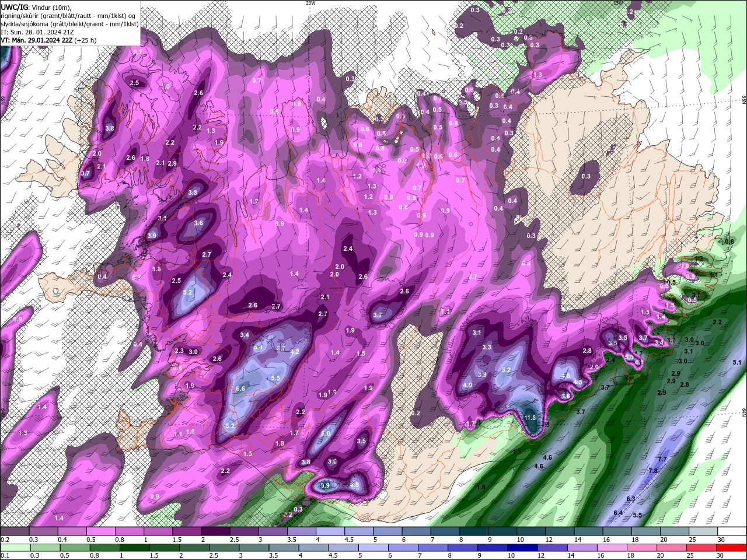
Task: Click the '15W' longitude label
Action: (x=619, y=3)
